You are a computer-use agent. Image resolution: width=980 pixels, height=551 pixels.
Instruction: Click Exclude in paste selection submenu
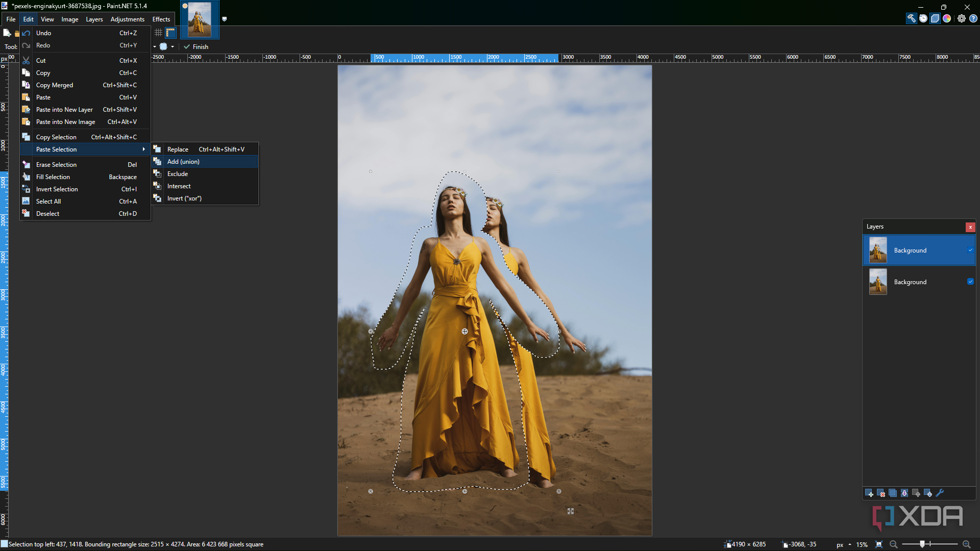tap(205, 174)
